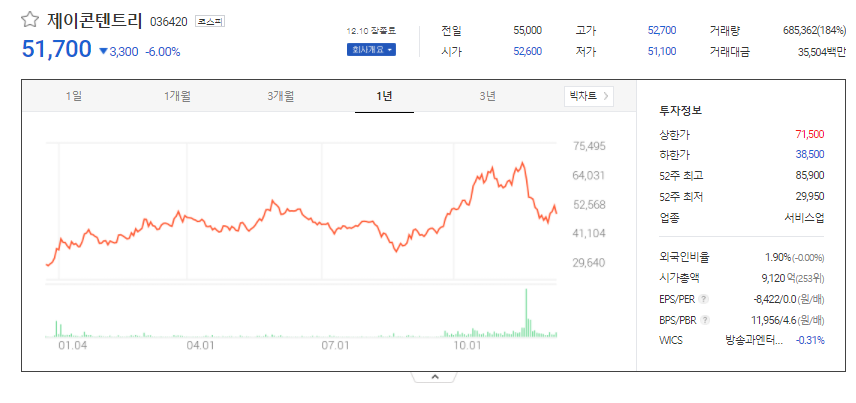Open the BPS/PBR help question mark
856x403 pixels.
[705, 319]
